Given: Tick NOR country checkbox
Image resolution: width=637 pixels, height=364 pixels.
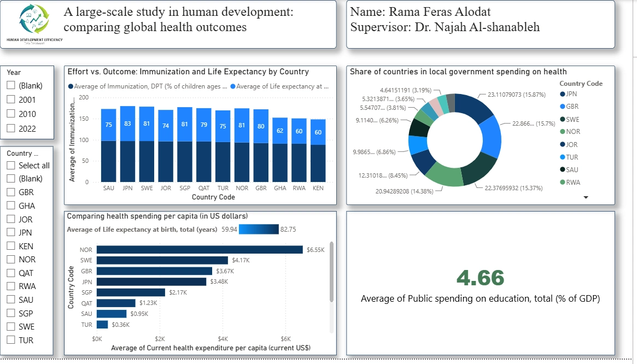Looking at the screenshot, I should point(11,259).
